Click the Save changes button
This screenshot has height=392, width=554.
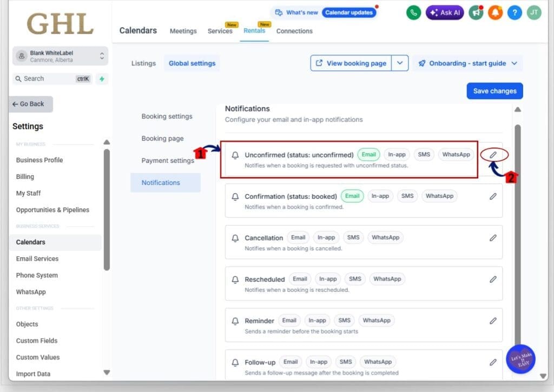pyautogui.click(x=494, y=91)
